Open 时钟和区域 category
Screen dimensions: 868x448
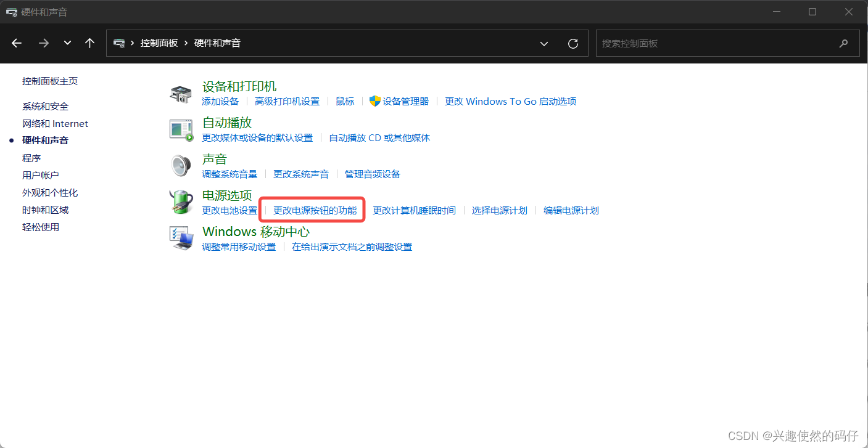click(x=46, y=210)
